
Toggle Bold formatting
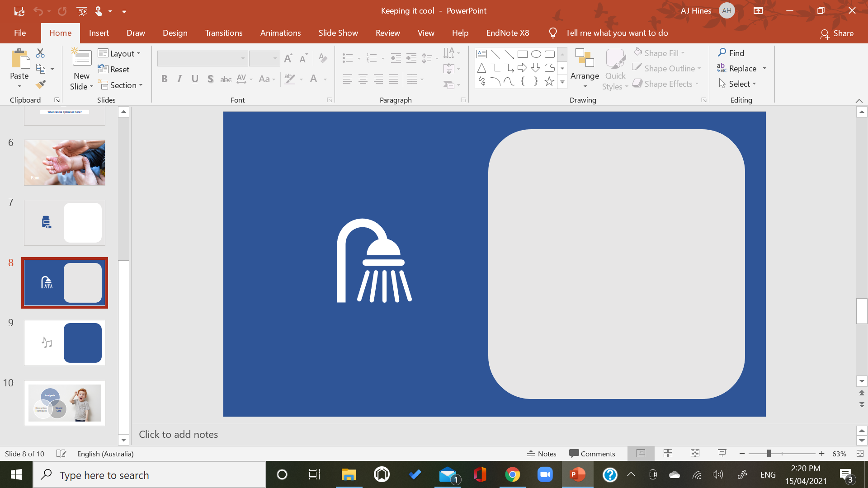point(164,79)
